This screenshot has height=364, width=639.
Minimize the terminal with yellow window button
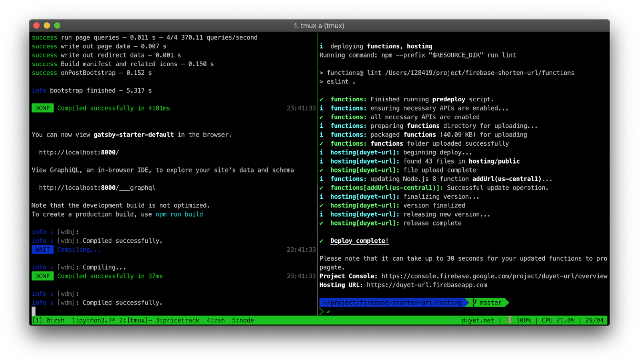(47, 26)
